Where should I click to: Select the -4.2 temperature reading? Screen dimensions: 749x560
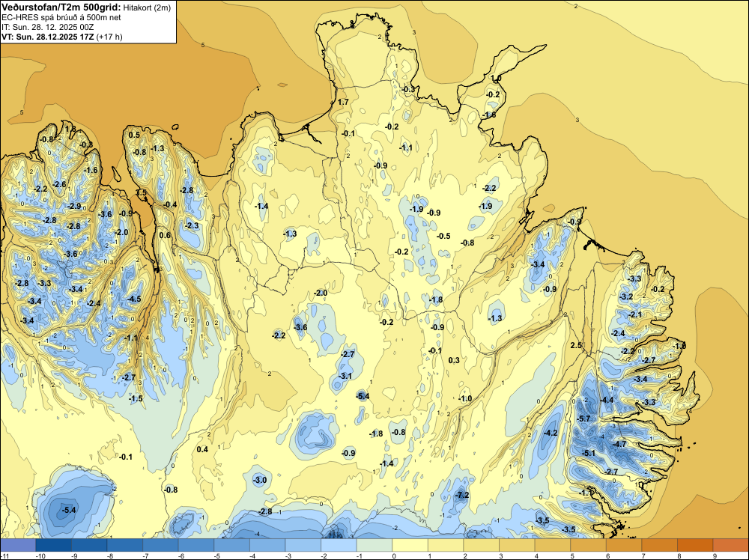pos(551,433)
